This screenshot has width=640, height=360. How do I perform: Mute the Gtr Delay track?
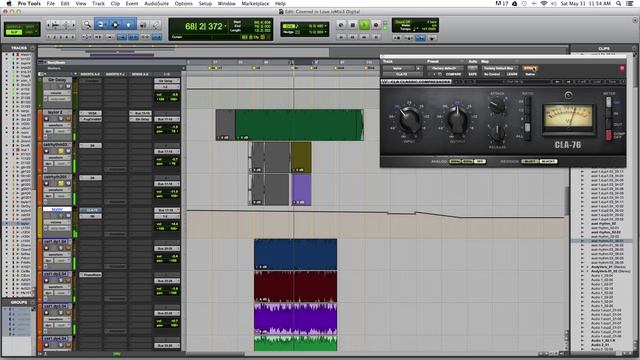(x=68, y=86)
